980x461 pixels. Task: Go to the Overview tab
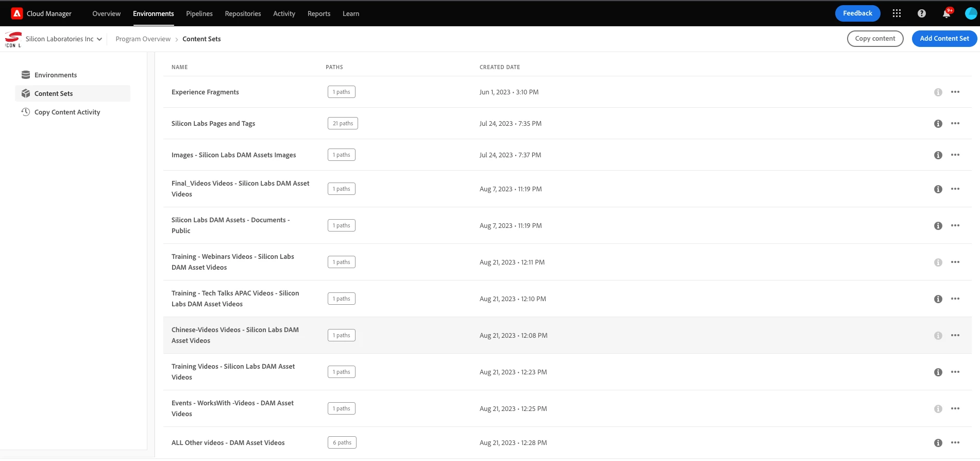(x=107, y=14)
